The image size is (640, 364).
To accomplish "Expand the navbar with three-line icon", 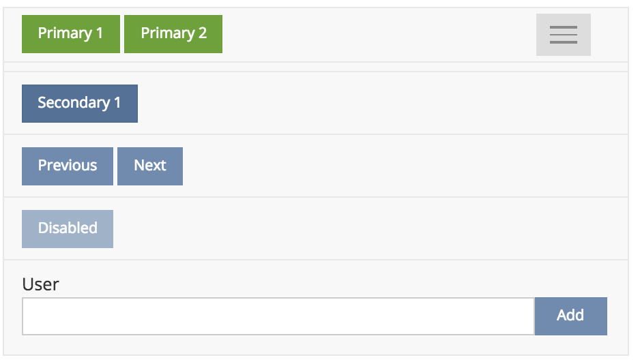I will coord(563,35).
